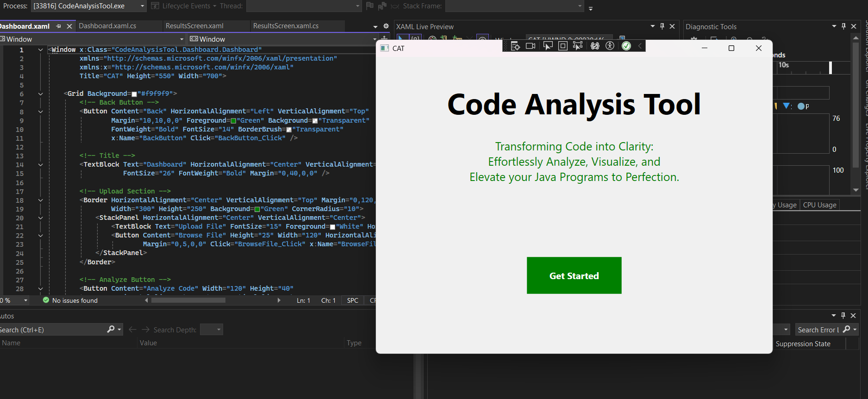Click the Get Started button
Viewport: 868px width, 399px height.
tap(574, 275)
